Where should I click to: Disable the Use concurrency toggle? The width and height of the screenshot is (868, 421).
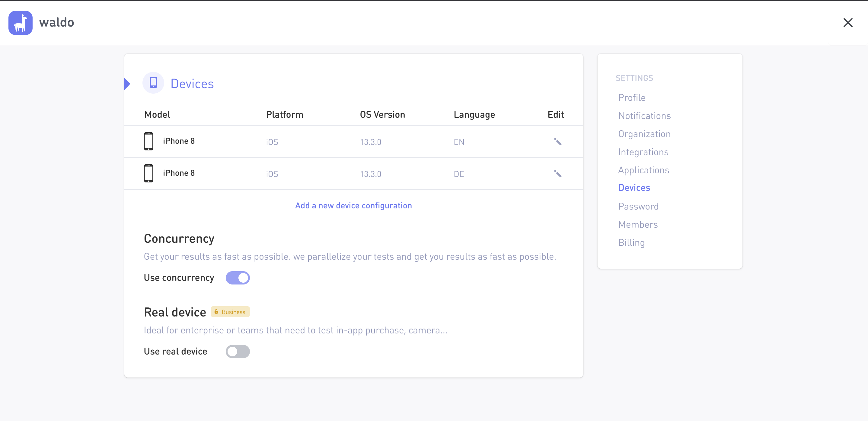(x=238, y=278)
